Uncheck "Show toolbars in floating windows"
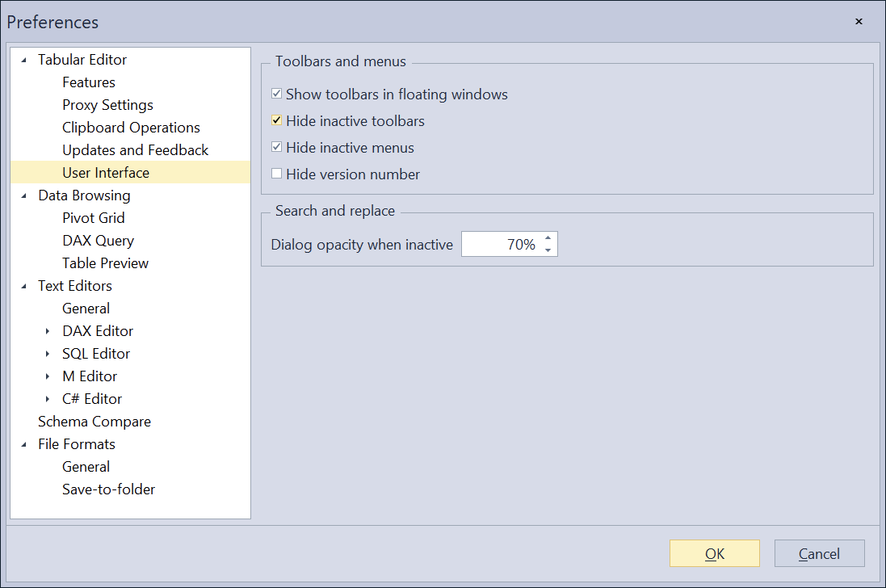The width and height of the screenshot is (886, 588). pyautogui.click(x=276, y=94)
